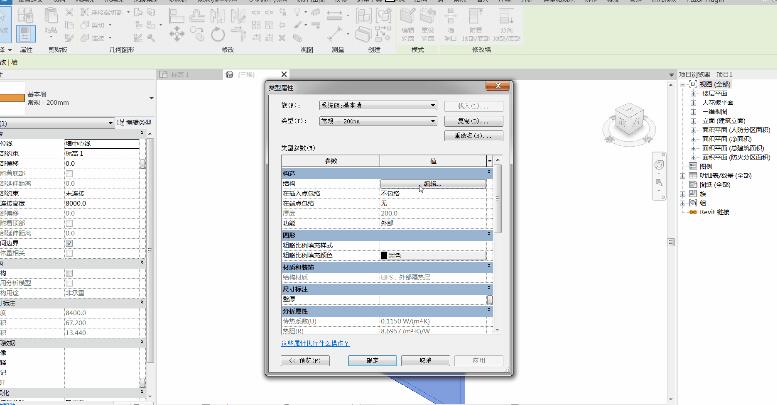Toggle the first unchecked checkbox in Properties panel
This screenshot has height=405, width=777.
[x=69, y=173]
